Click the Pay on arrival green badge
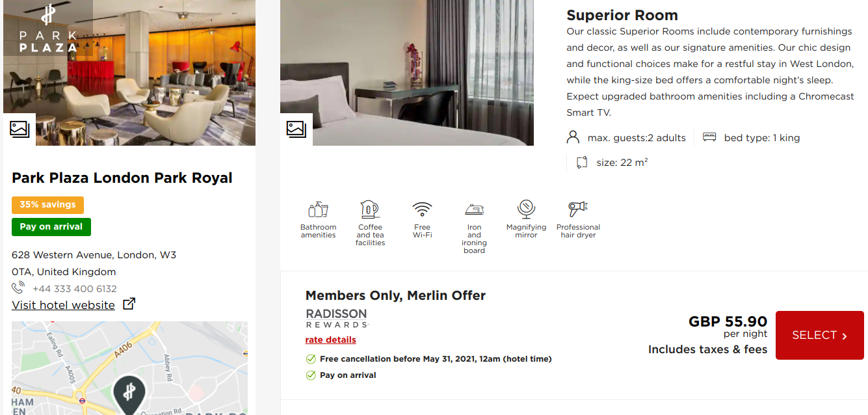This screenshot has width=868, height=415. 51,227
